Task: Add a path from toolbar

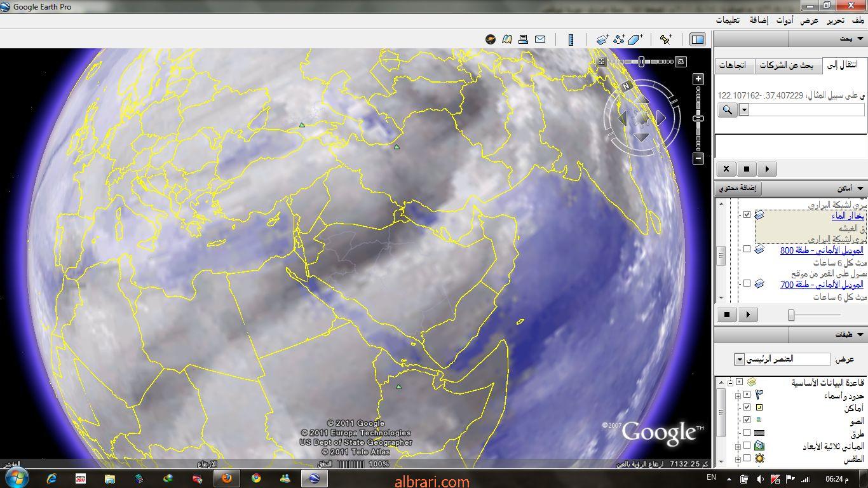Action: tap(619, 39)
